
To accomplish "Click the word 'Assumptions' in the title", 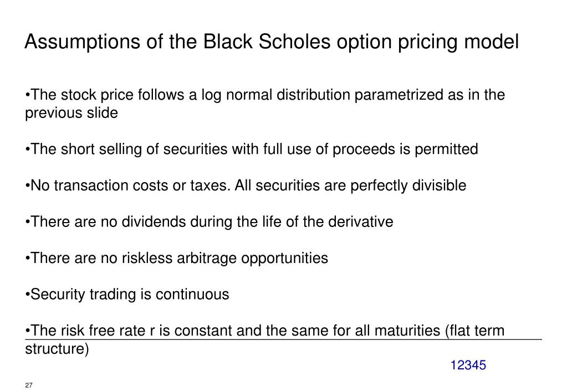I will click(83, 42).
